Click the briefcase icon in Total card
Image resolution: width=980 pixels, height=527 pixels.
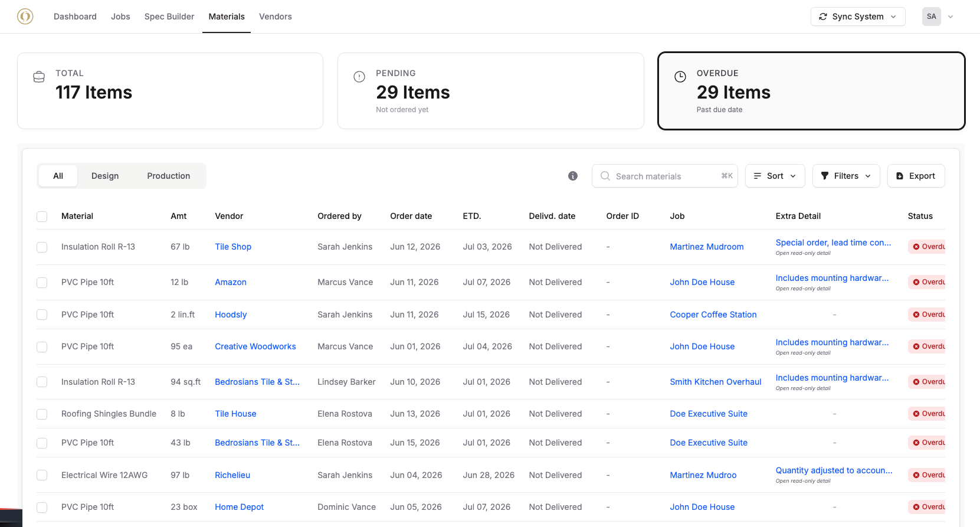tap(39, 77)
